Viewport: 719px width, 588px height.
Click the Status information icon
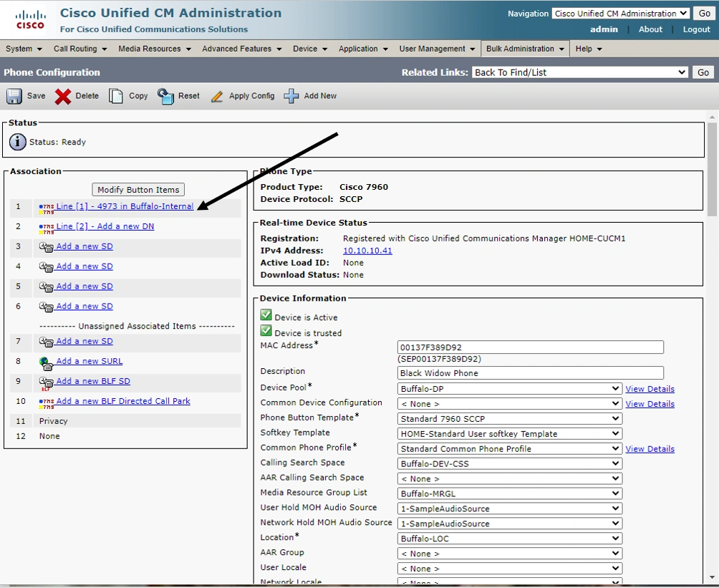(x=17, y=142)
